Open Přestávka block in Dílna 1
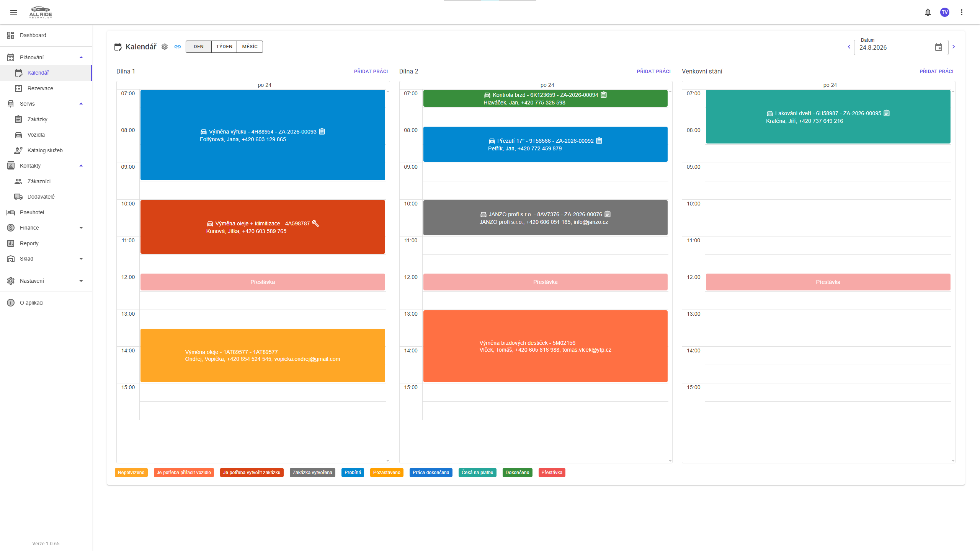The height and width of the screenshot is (551, 980). pos(263,282)
